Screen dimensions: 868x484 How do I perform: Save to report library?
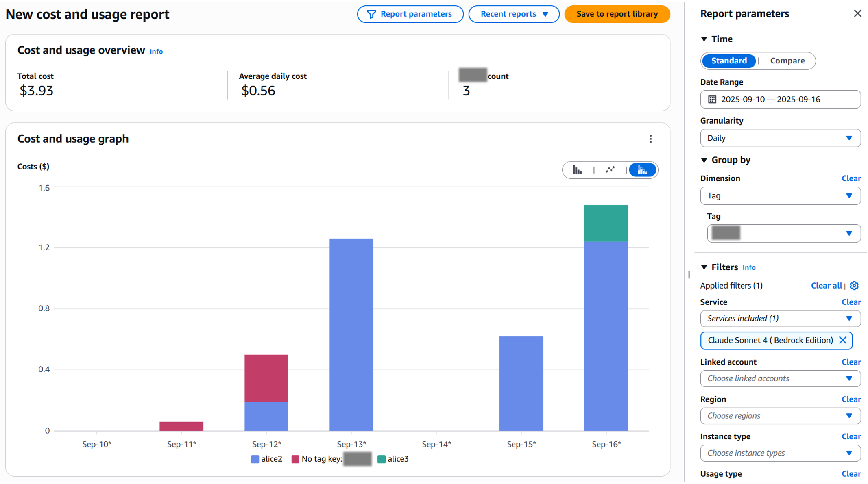click(x=617, y=14)
